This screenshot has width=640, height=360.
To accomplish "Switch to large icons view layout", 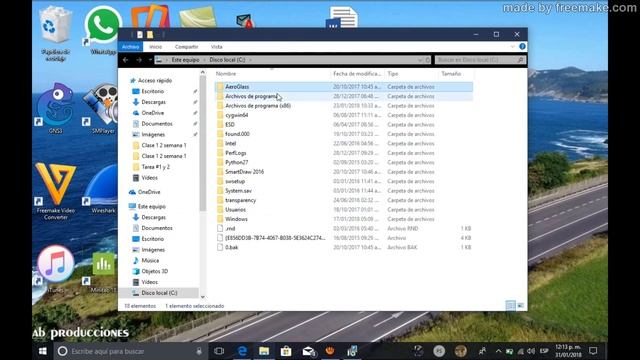I will pos(521,305).
